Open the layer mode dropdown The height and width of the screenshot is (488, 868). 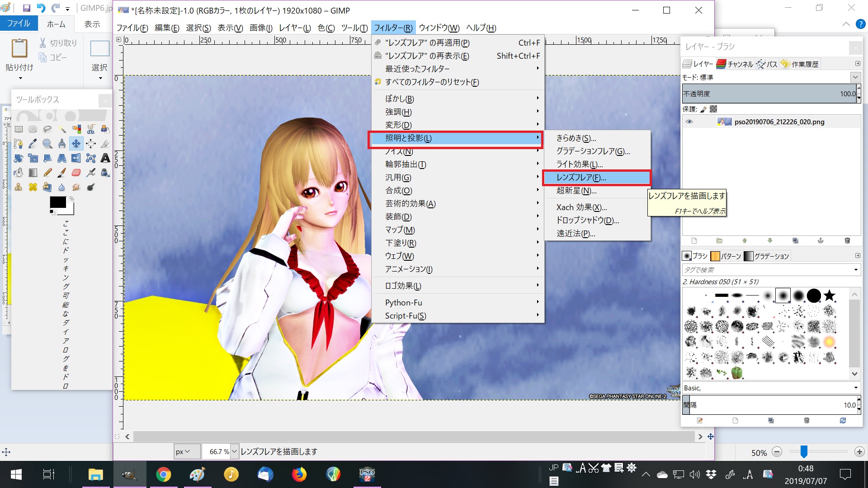pyautogui.click(x=855, y=77)
